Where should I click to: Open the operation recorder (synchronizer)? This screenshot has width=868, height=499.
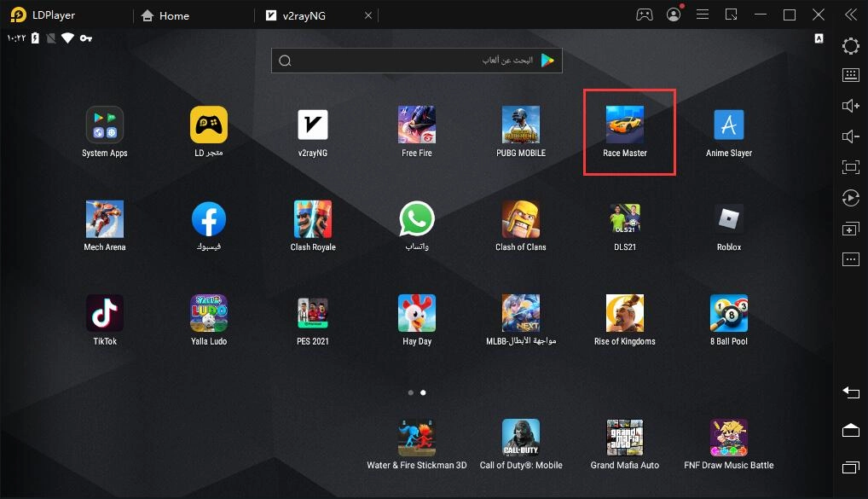point(851,198)
